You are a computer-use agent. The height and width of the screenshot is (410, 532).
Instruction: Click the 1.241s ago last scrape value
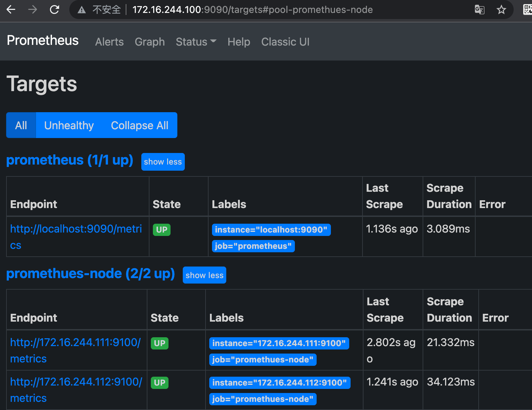(392, 382)
